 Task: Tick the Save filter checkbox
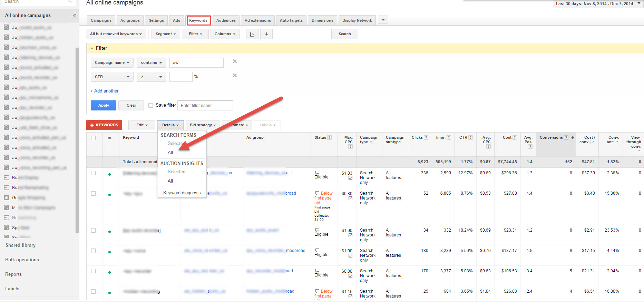pos(151,106)
